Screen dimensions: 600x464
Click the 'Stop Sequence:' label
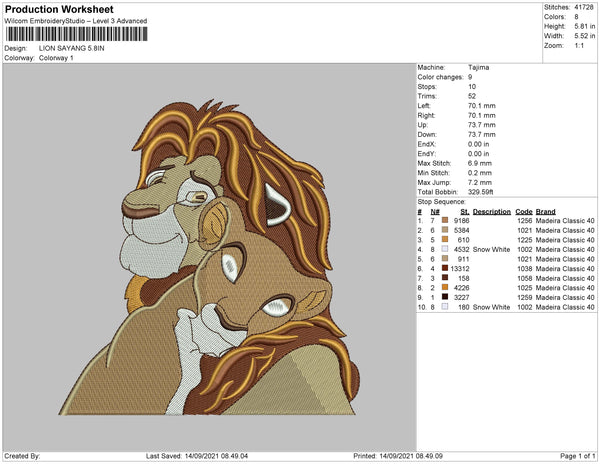tap(441, 202)
